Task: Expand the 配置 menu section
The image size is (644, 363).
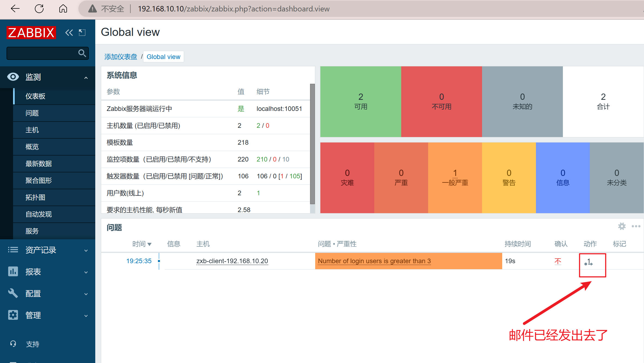Action: tap(48, 293)
